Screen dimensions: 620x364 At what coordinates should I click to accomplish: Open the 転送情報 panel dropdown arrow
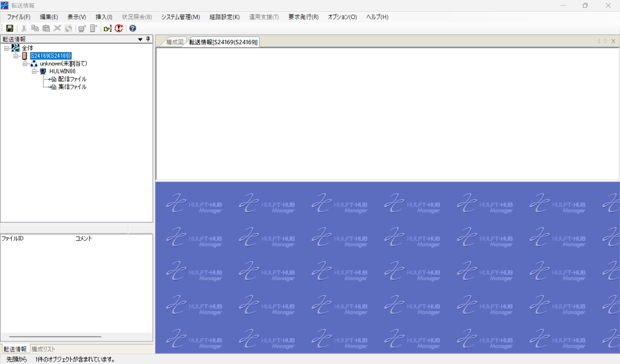140,39
